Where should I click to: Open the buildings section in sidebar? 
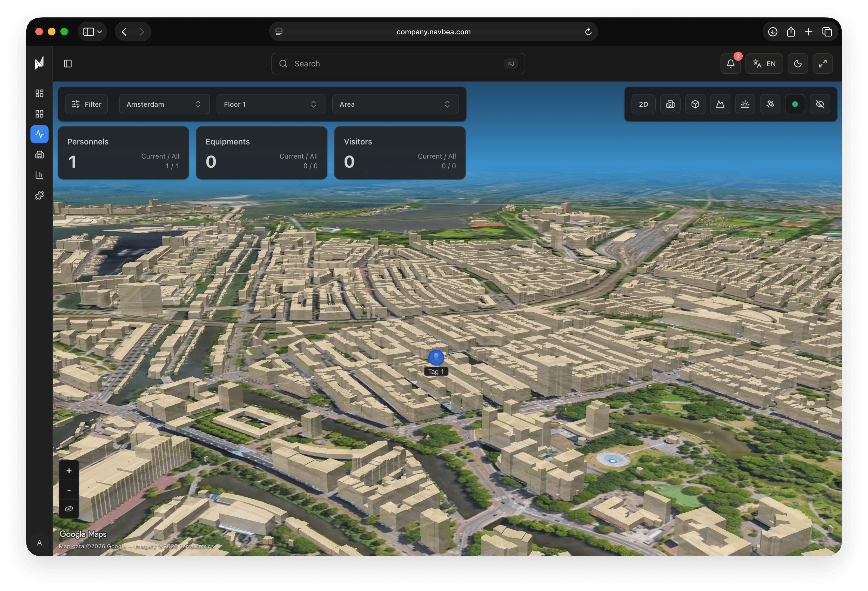[39, 155]
